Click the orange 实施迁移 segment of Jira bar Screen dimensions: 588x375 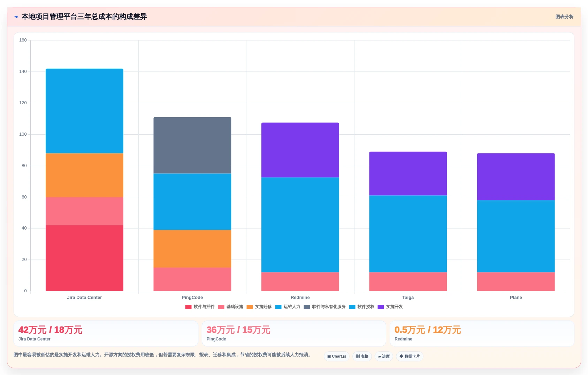[x=84, y=175]
